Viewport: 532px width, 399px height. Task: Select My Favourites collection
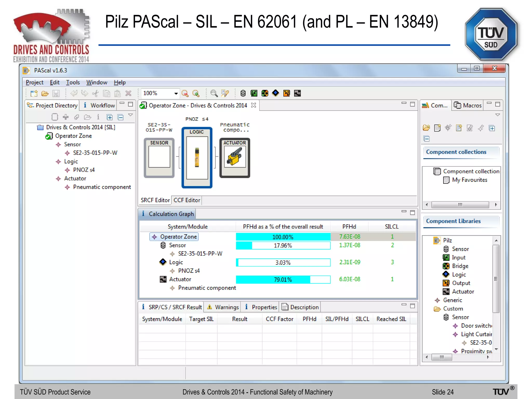point(469,180)
